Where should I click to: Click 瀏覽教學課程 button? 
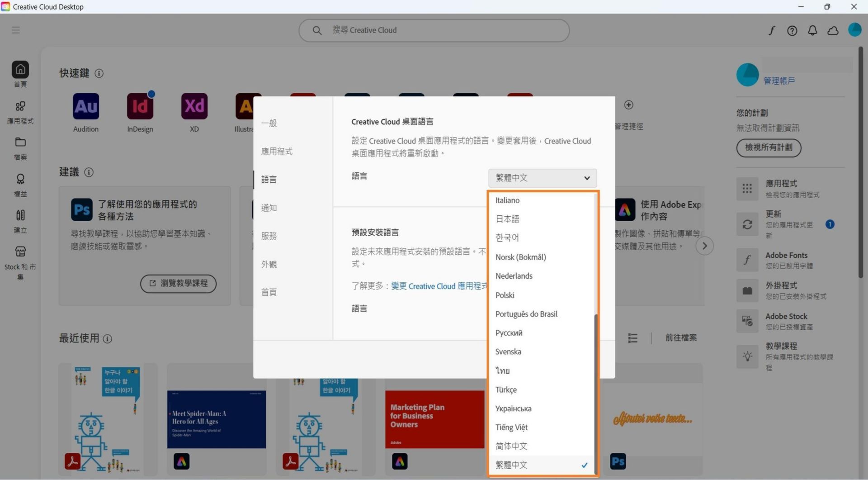[178, 284]
